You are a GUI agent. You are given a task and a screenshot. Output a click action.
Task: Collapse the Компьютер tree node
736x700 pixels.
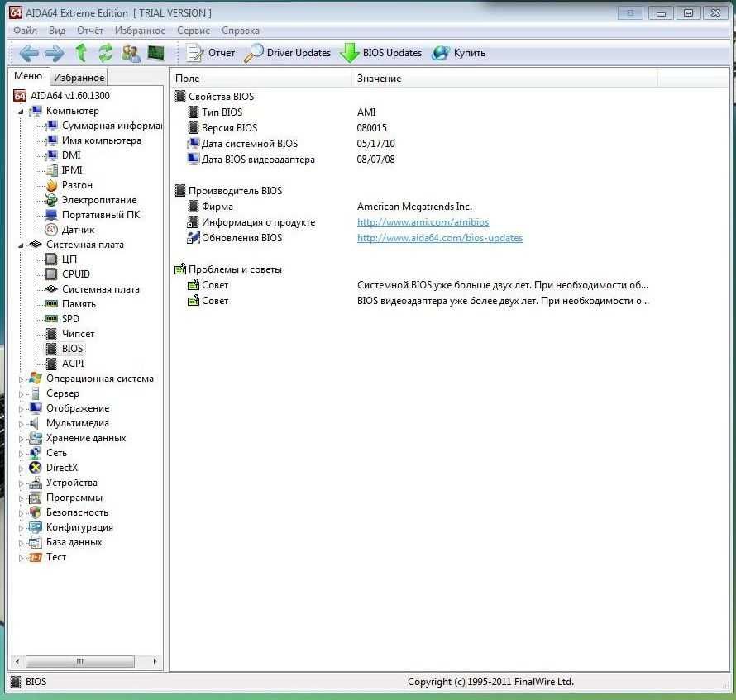point(21,112)
